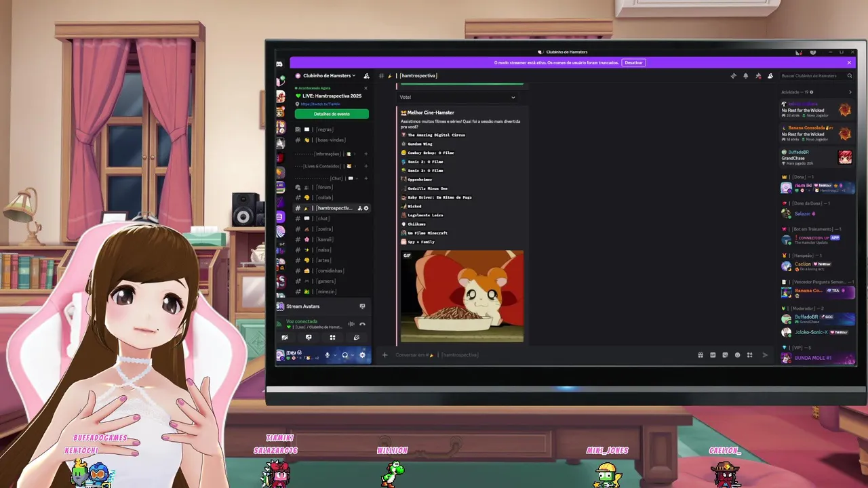868x488 pixels.
Task: Invite people to hamtrospectiva channel icon
Action: (x=359, y=208)
